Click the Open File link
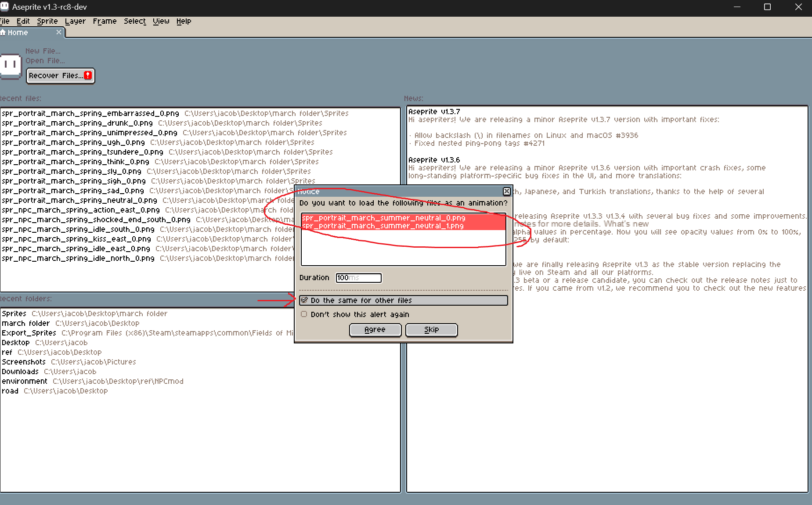This screenshot has width=812, height=505. click(45, 61)
